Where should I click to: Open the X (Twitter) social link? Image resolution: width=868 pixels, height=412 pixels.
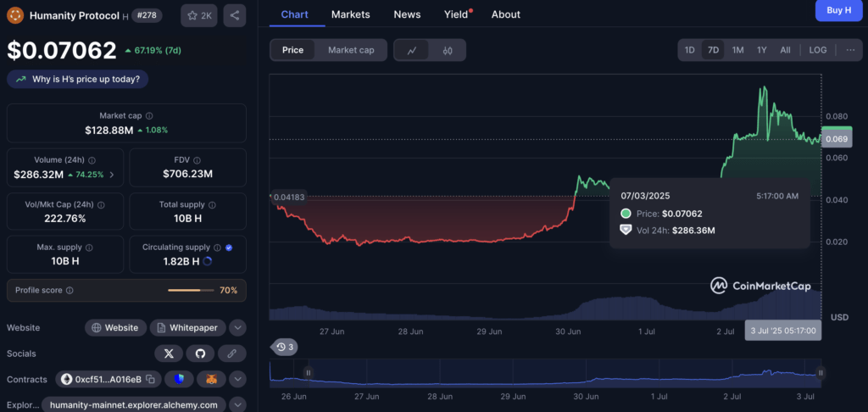tap(169, 354)
